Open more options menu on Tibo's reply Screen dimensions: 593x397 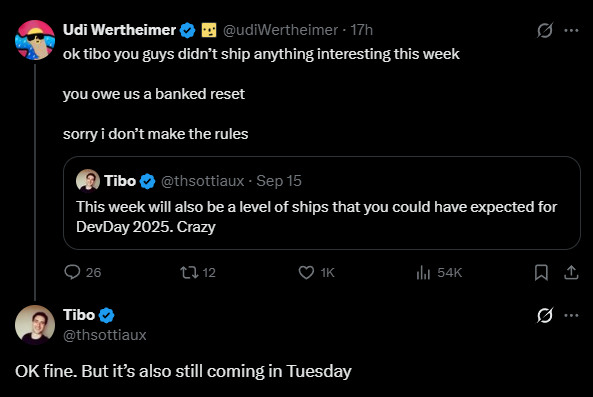(571, 315)
